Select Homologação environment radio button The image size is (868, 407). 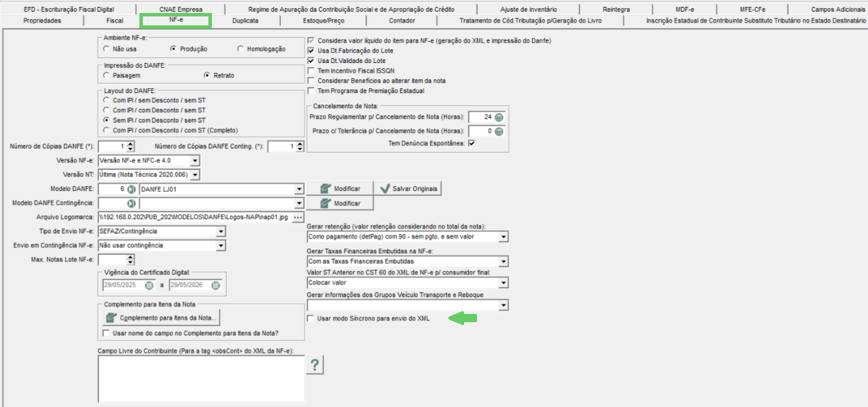coord(241,49)
